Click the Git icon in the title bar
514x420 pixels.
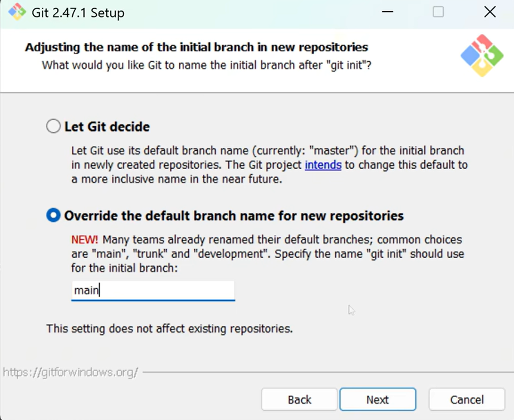[17, 12]
